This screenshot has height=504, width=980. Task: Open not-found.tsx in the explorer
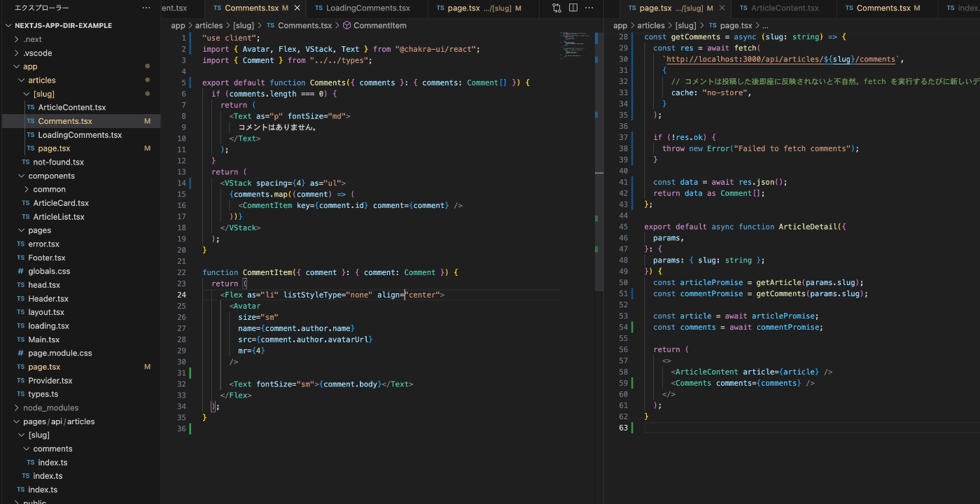pyautogui.click(x=58, y=162)
